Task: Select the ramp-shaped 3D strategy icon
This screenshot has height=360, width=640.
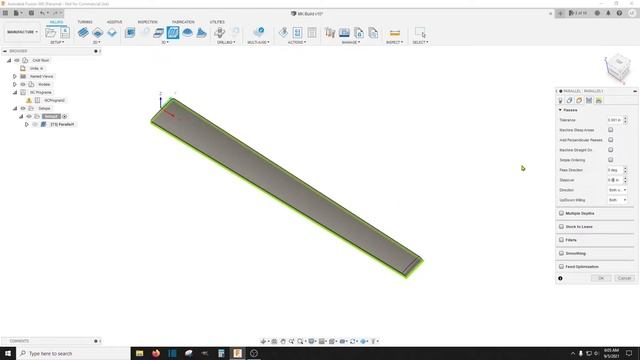Action: tap(202, 33)
